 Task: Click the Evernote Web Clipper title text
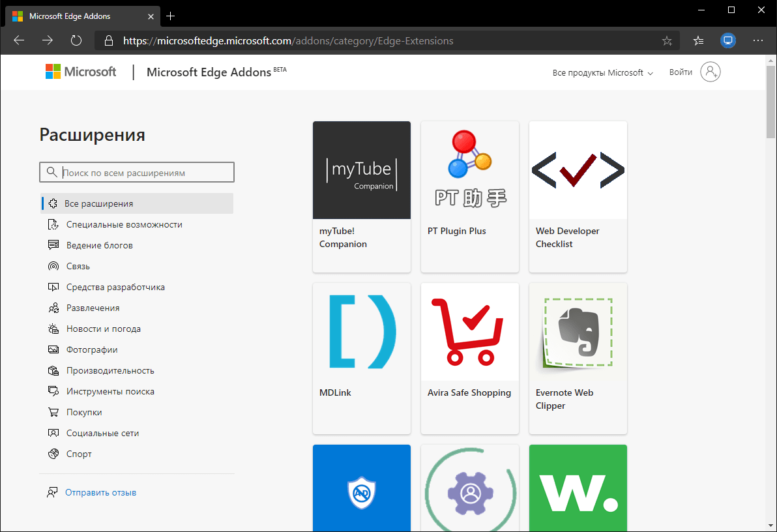coord(564,399)
